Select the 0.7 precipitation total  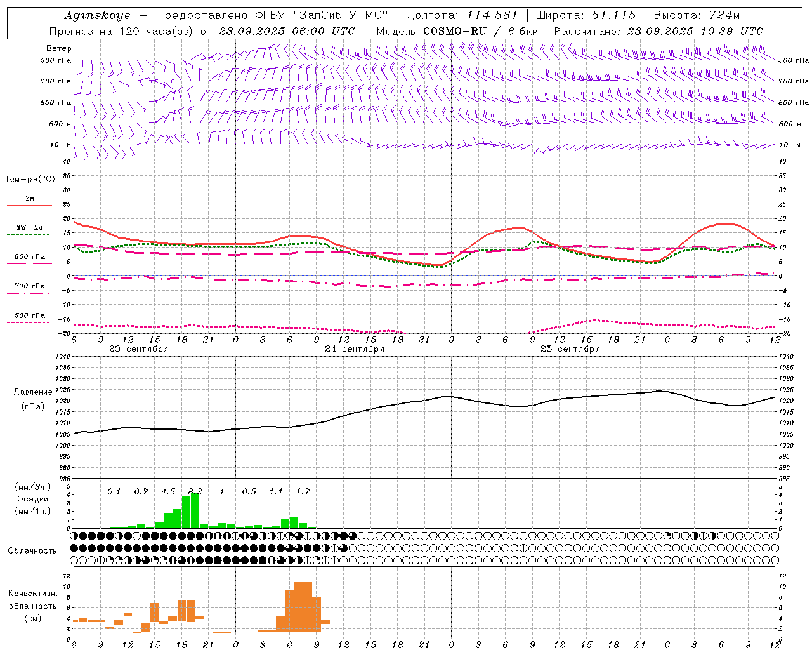coord(141,492)
